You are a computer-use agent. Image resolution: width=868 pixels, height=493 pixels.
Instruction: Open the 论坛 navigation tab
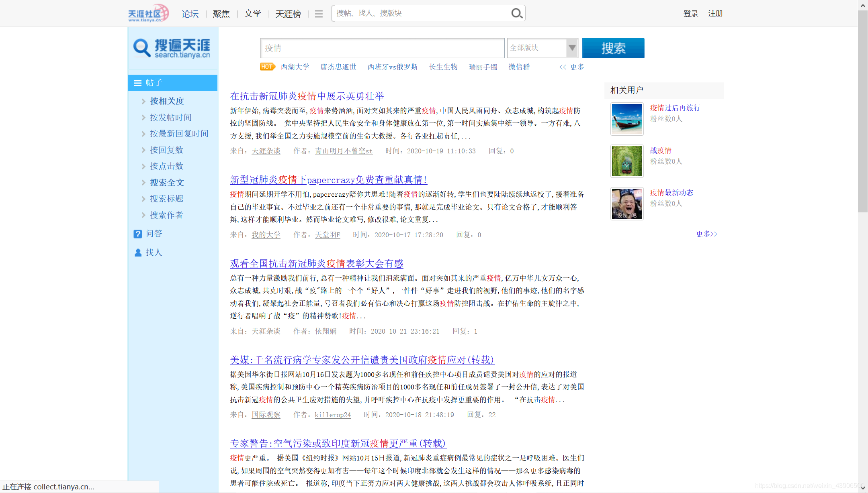[190, 14]
